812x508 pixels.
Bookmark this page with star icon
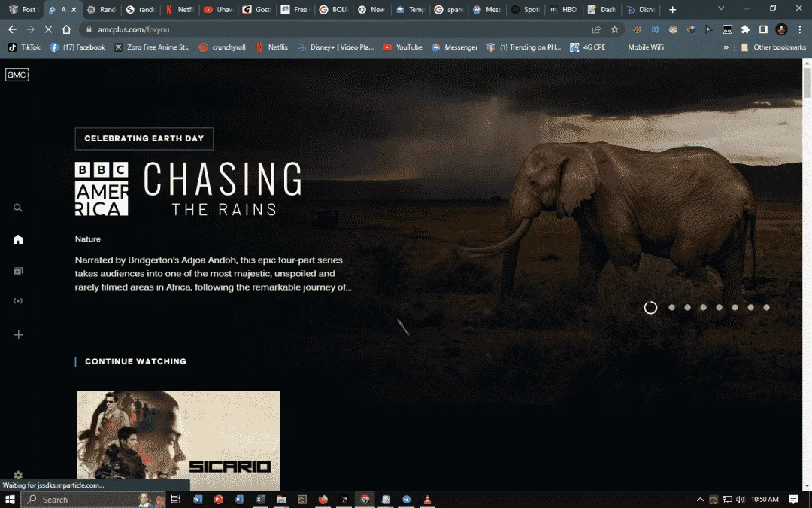[615, 29]
